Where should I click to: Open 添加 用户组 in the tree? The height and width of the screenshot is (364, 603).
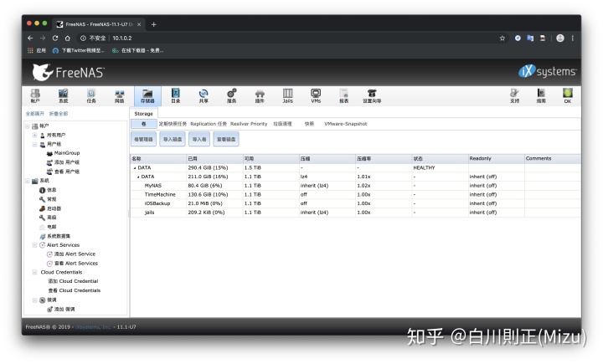point(66,162)
